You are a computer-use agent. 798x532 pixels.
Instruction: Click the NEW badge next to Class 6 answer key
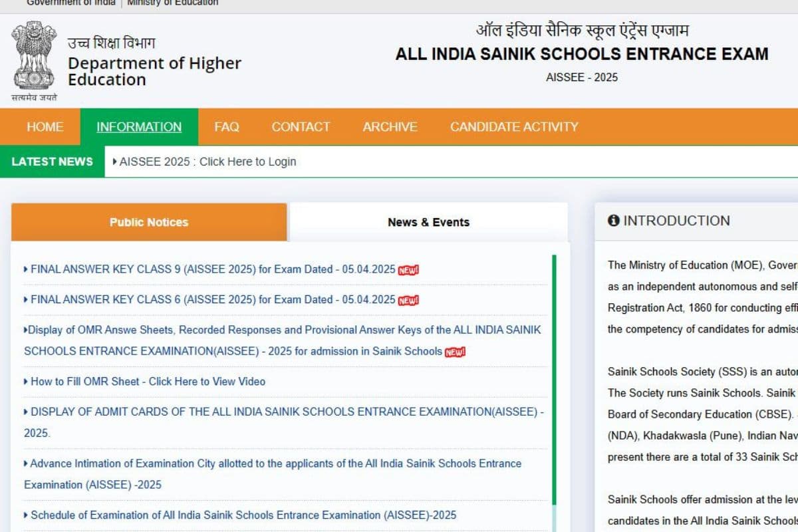pyautogui.click(x=408, y=299)
